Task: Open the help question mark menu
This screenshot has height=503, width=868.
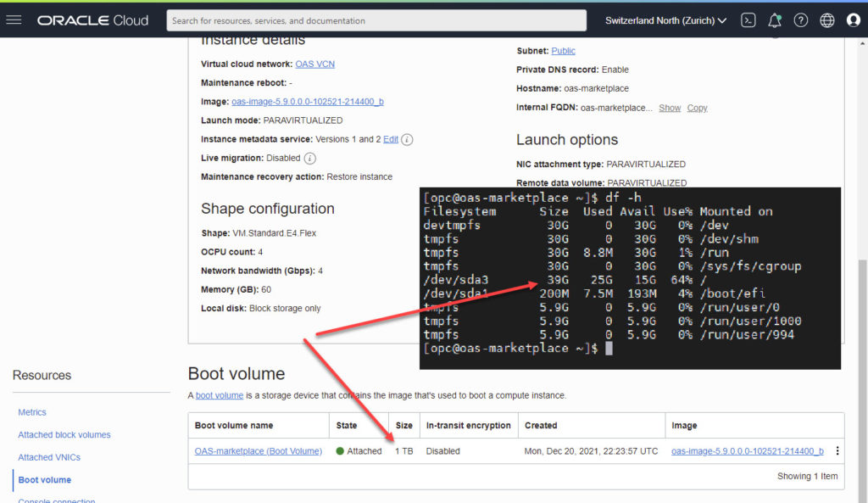Action: pyautogui.click(x=800, y=20)
